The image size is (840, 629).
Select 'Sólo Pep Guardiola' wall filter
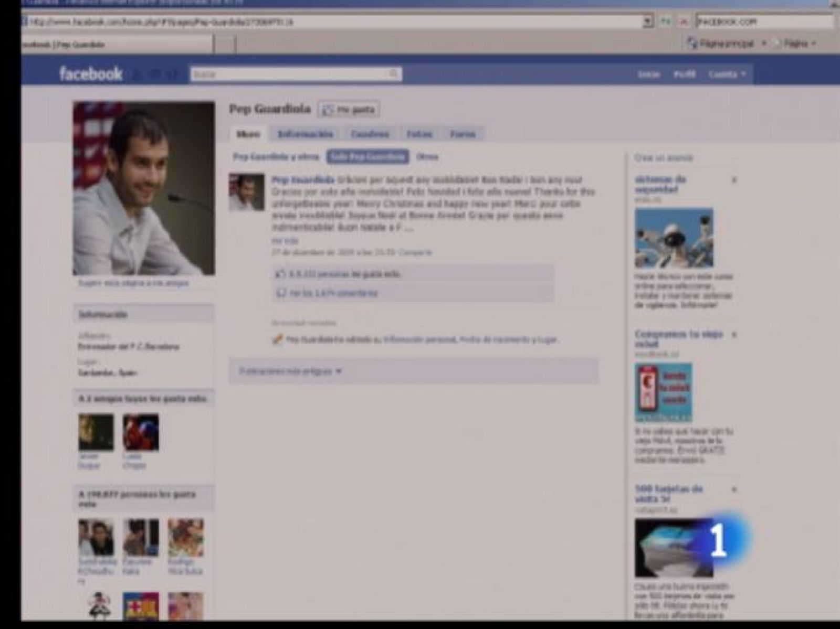click(367, 156)
